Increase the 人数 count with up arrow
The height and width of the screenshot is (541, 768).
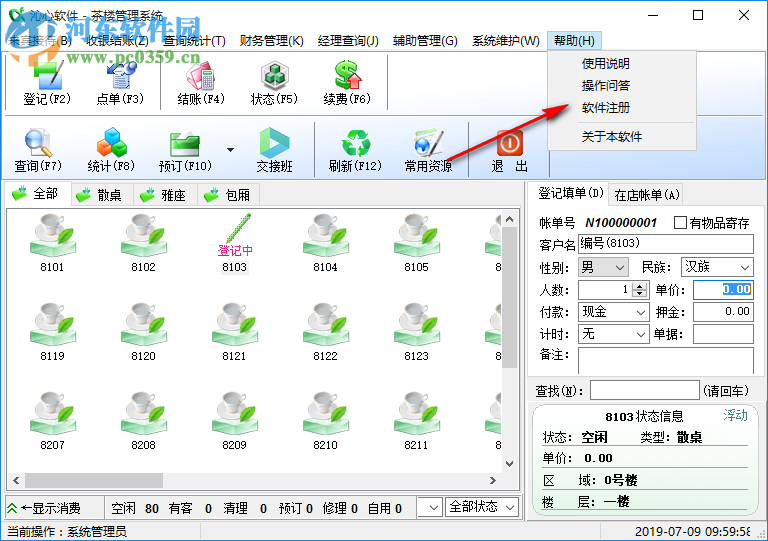click(x=639, y=286)
